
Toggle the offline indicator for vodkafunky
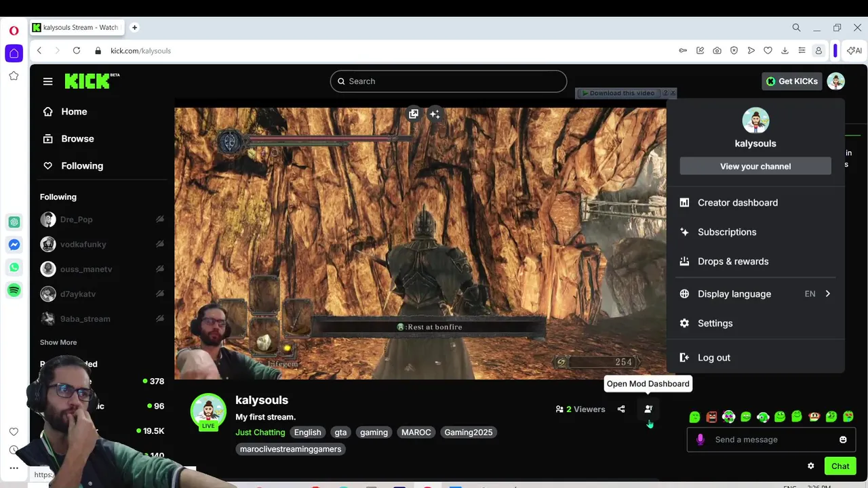(x=160, y=244)
